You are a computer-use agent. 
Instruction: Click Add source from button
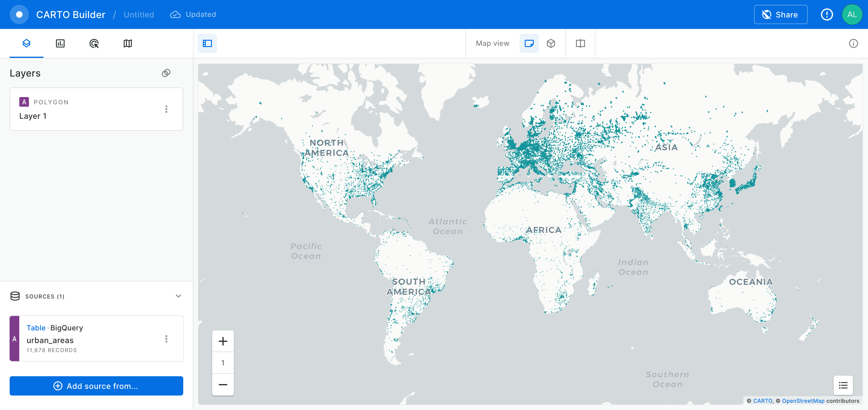tap(96, 386)
